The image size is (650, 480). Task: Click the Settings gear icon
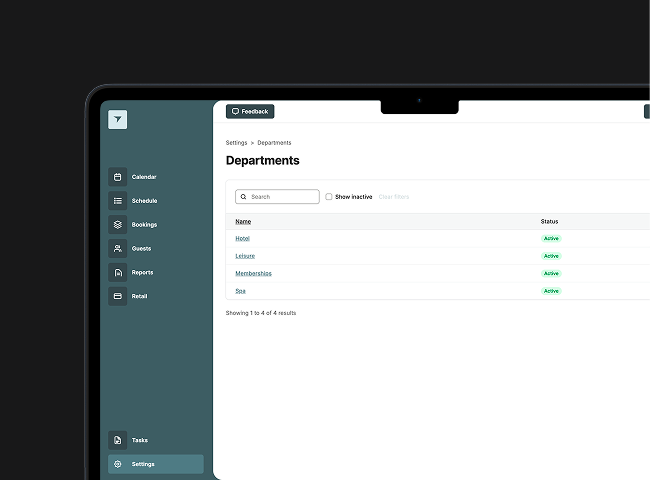[117, 464]
